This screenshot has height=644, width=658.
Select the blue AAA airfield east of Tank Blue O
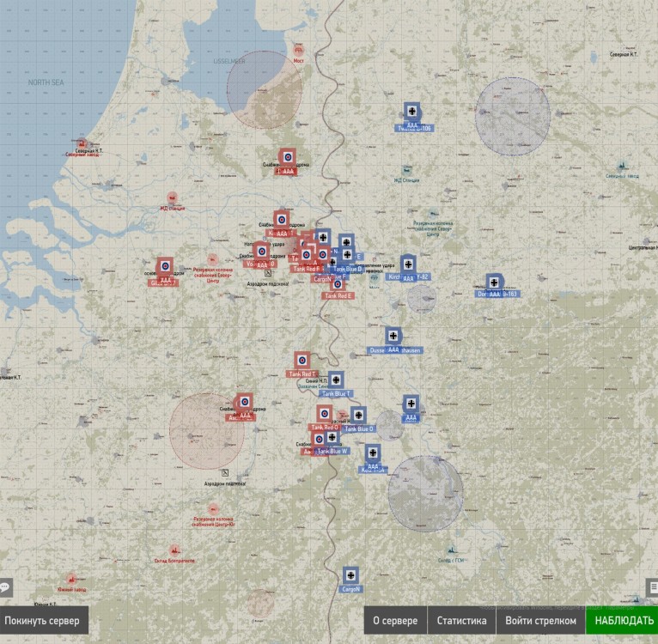(411, 404)
